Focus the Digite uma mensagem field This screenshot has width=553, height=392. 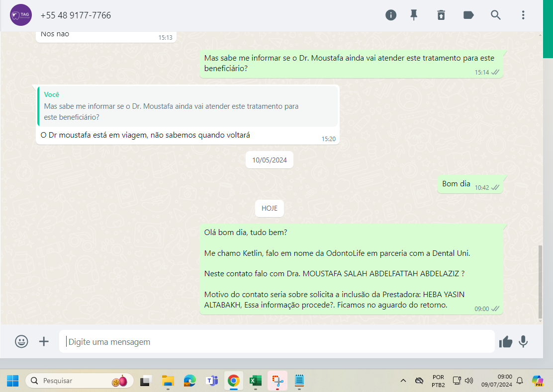pos(277,341)
